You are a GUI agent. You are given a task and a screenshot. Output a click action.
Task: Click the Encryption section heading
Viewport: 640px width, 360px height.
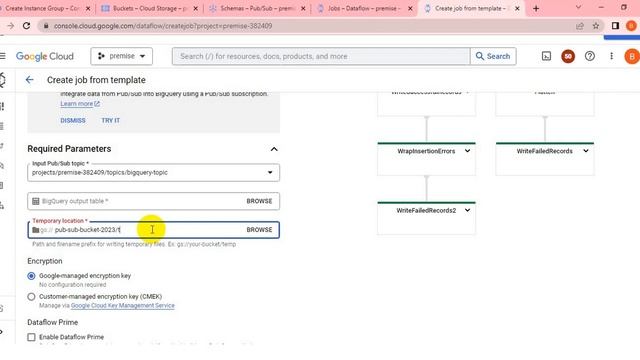(45, 261)
